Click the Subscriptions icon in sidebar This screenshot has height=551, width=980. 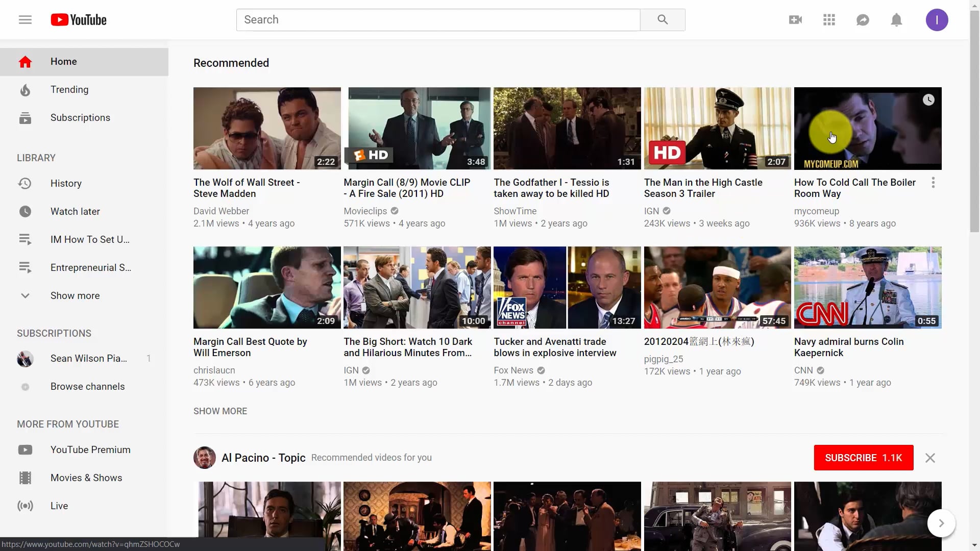(x=25, y=118)
